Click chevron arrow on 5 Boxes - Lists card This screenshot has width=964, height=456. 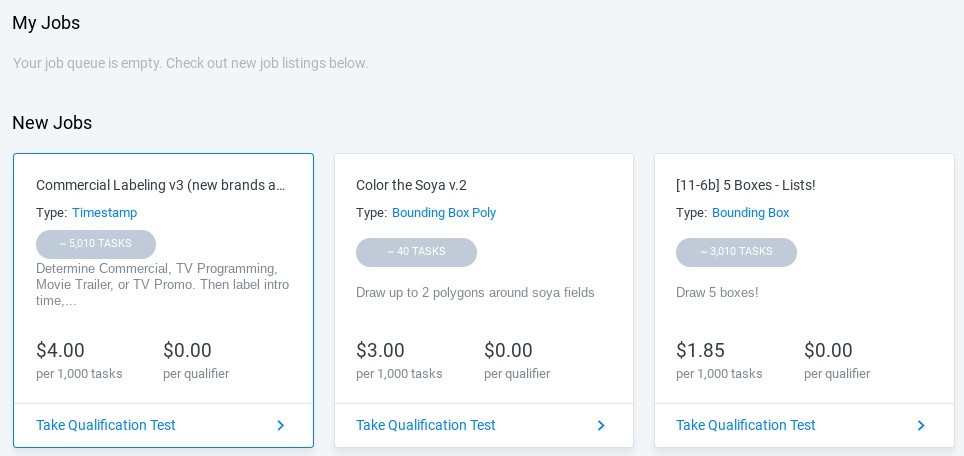(921, 426)
